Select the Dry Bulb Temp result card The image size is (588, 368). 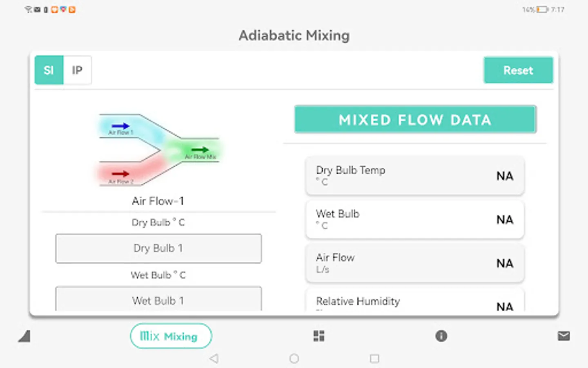coord(414,175)
